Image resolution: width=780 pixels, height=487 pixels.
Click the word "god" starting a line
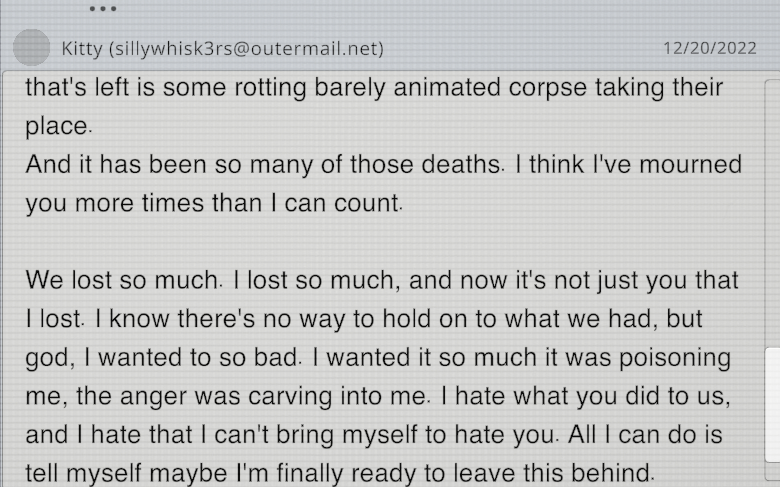(47, 357)
